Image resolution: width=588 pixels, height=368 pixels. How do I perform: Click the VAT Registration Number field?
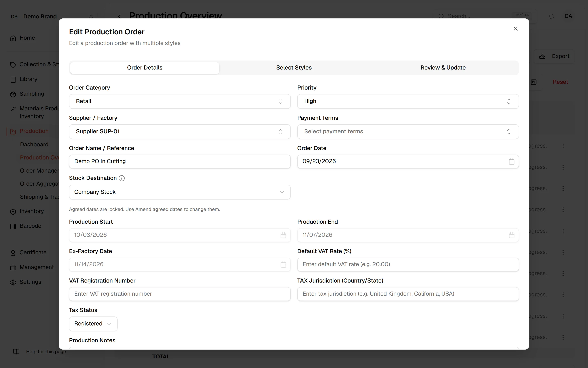[x=180, y=294]
